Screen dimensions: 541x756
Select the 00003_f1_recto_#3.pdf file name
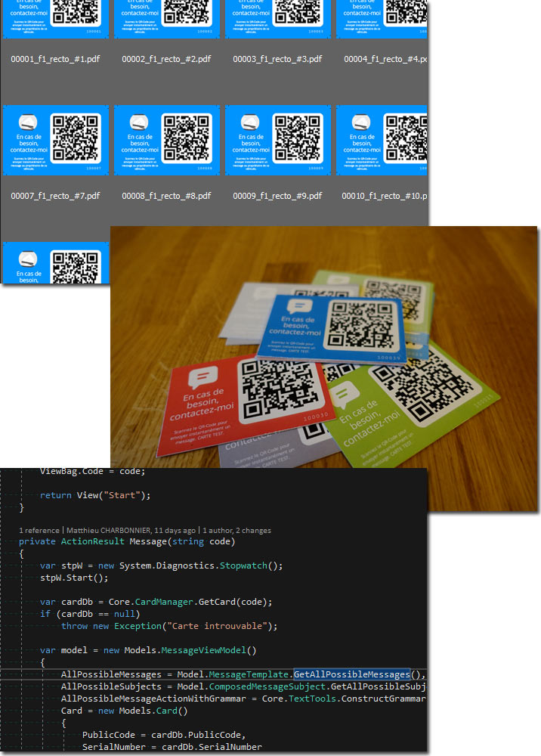(x=277, y=59)
